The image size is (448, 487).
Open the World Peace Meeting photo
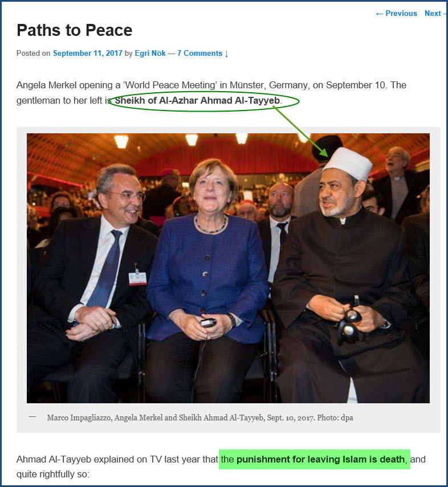click(228, 268)
